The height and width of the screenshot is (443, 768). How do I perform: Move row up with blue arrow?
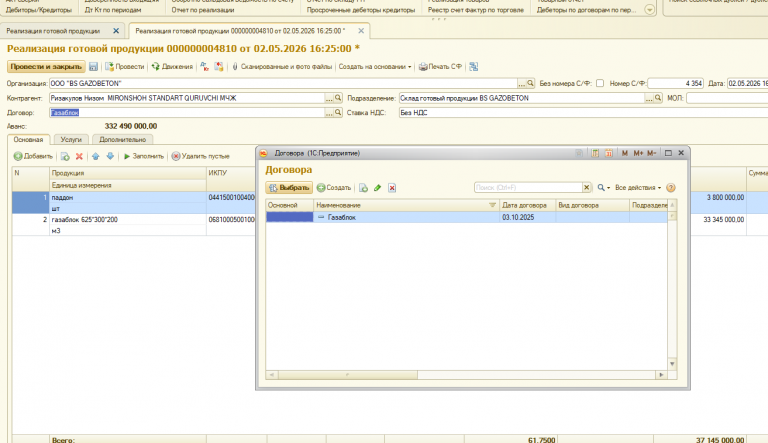[x=96, y=156]
